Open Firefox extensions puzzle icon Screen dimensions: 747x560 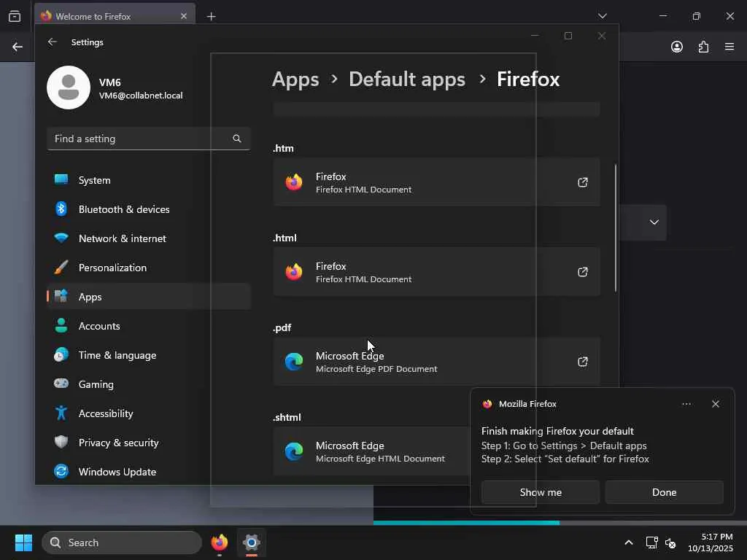(x=704, y=47)
